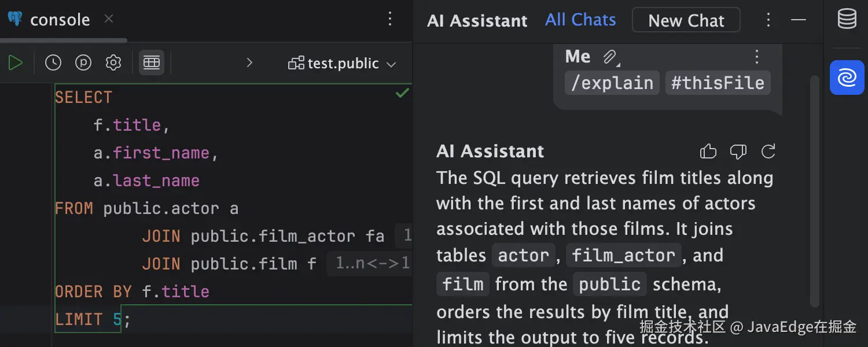Open test.public schema dropdown
Viewport: 868px width, 347px height.
click(x=343, y=63)
